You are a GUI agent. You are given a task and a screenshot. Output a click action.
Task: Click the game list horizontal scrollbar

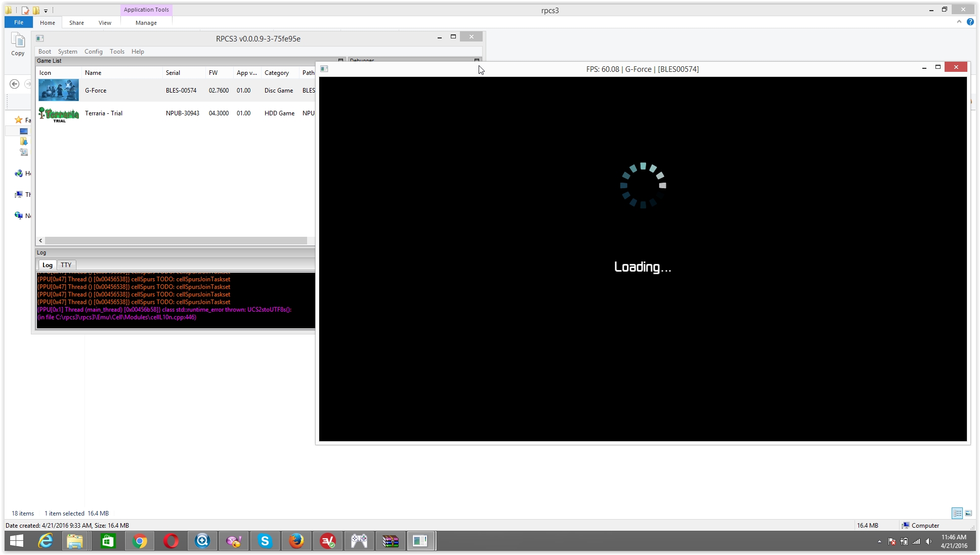(176, 241)
